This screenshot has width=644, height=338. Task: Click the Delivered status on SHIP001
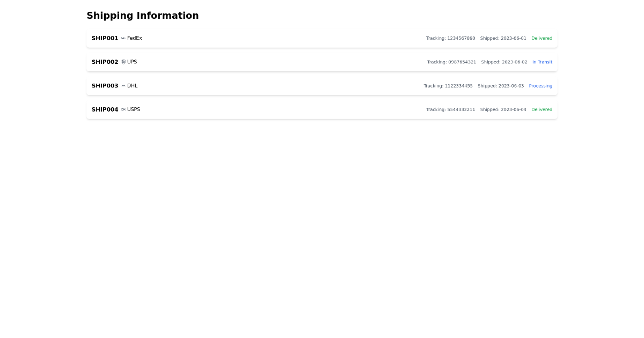click(541, 38)
